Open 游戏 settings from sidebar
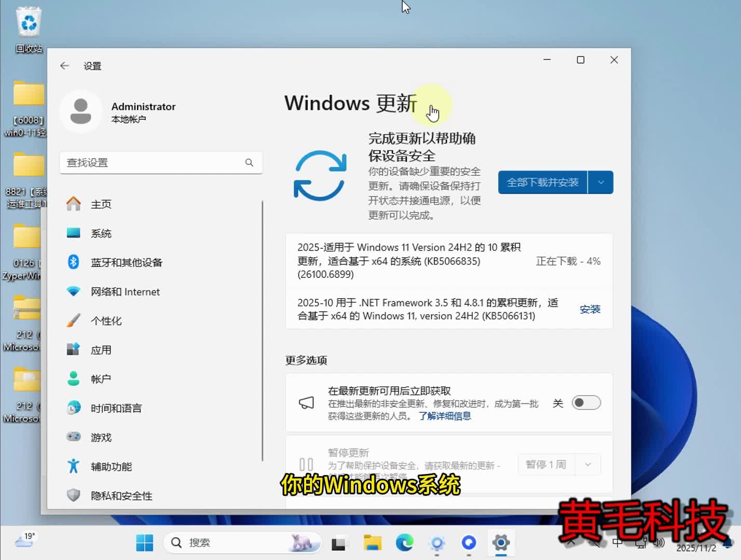 coord(102,437)
